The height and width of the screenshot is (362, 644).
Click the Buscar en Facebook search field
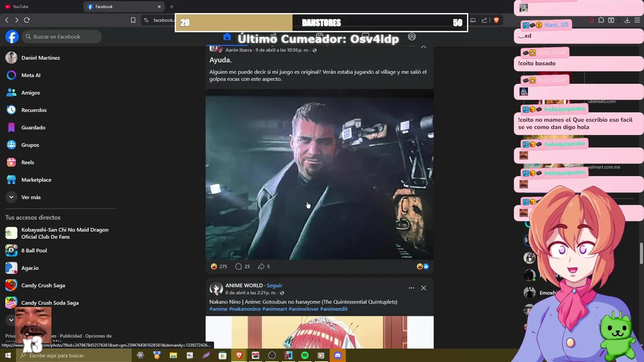[61, 37]
